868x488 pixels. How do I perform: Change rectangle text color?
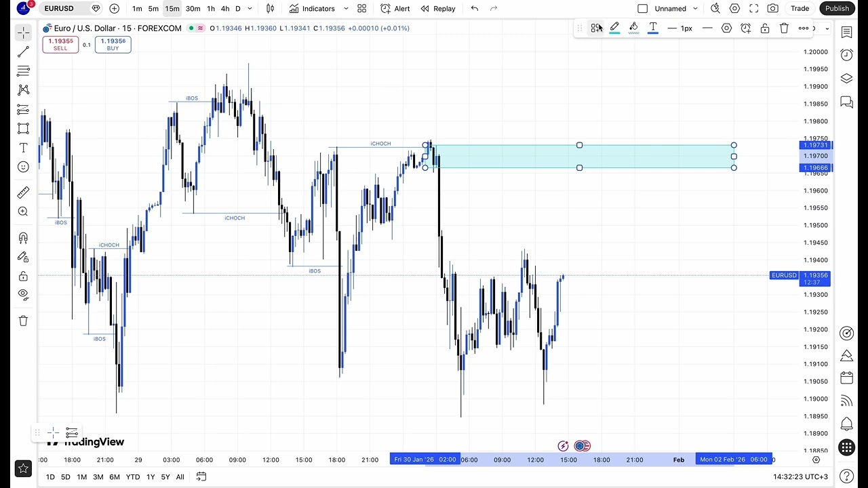click(x=653, y=28)
